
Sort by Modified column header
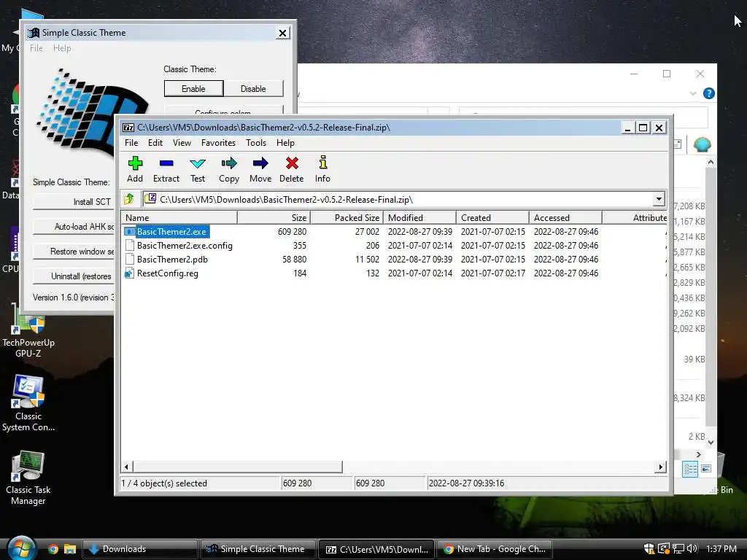[419, 217]
